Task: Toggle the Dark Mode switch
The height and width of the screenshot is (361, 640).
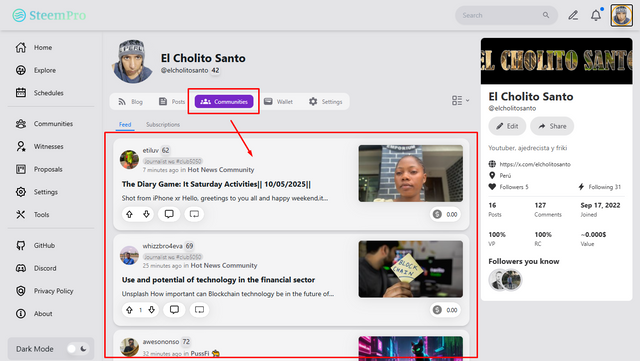Action: pos(77,349)
